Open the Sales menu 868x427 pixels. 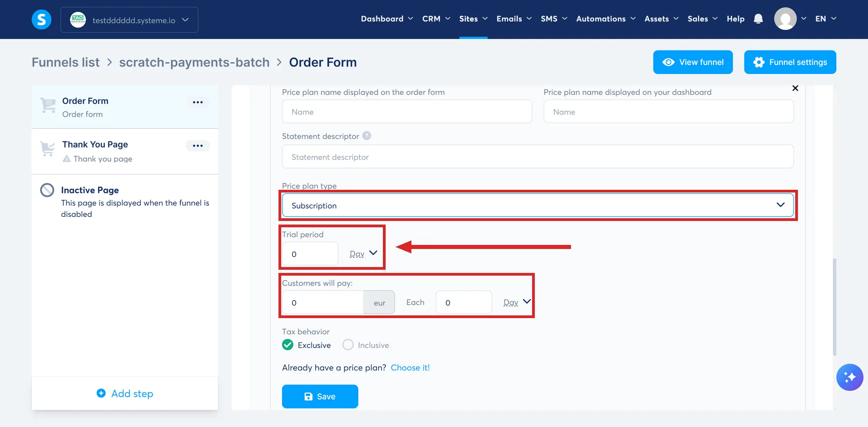[703, 19]
